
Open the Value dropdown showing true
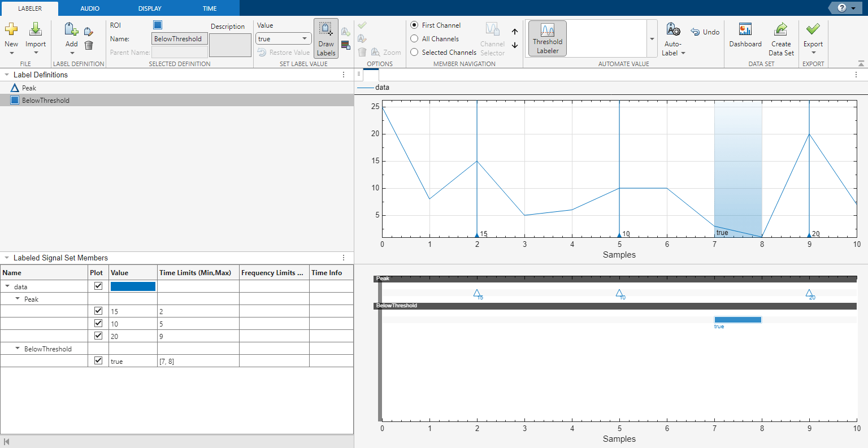click(284, 39)
